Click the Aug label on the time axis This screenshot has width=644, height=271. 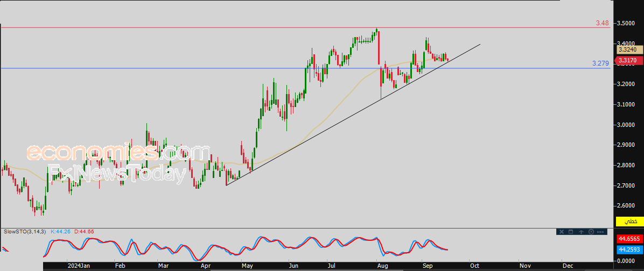382,266
